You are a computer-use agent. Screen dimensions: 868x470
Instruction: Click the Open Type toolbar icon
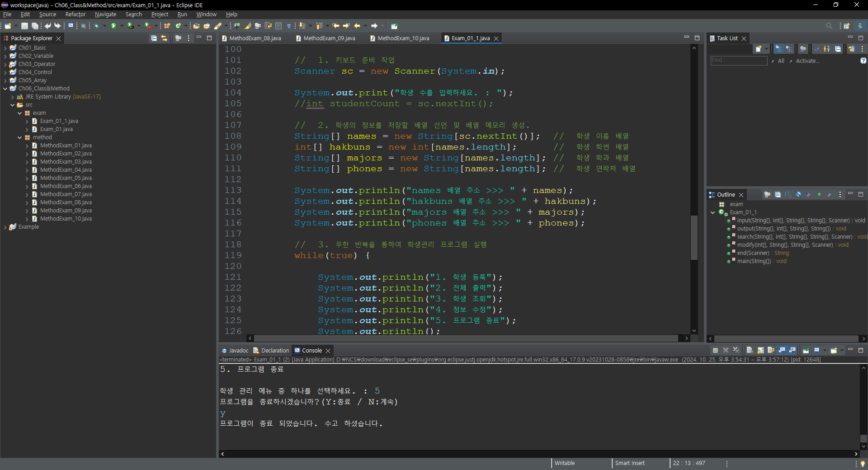pos(196,26)
